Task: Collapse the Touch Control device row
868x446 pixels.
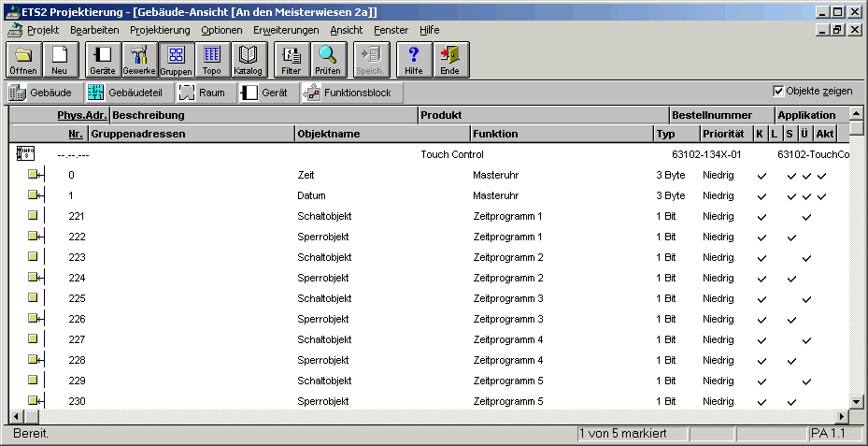Action: coord(26,154)
